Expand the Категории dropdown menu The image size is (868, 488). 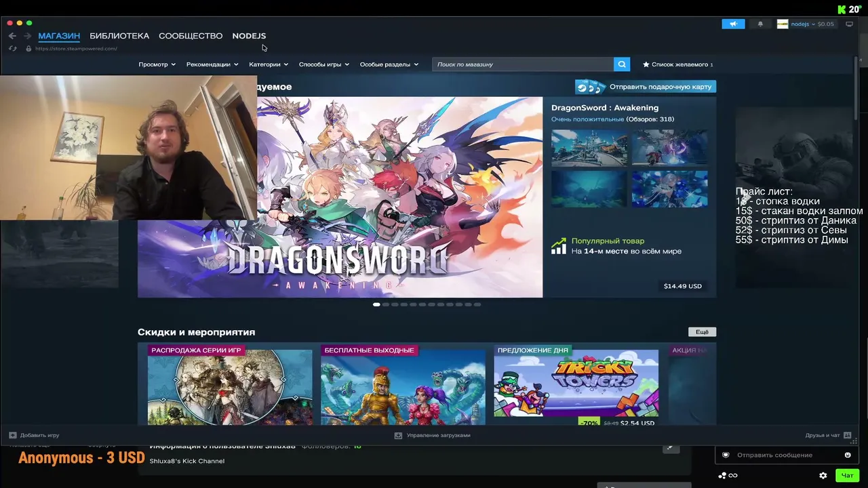click(269, 64)
